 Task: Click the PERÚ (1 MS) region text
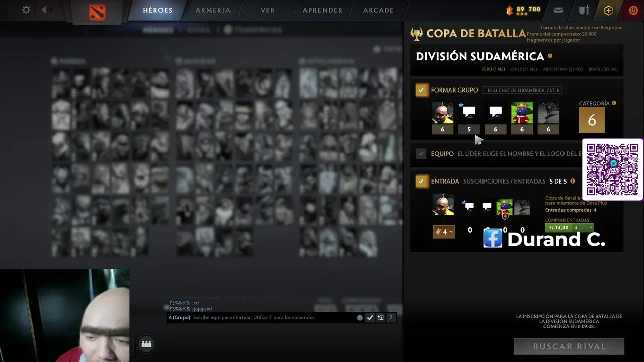(x=493, y=69)
